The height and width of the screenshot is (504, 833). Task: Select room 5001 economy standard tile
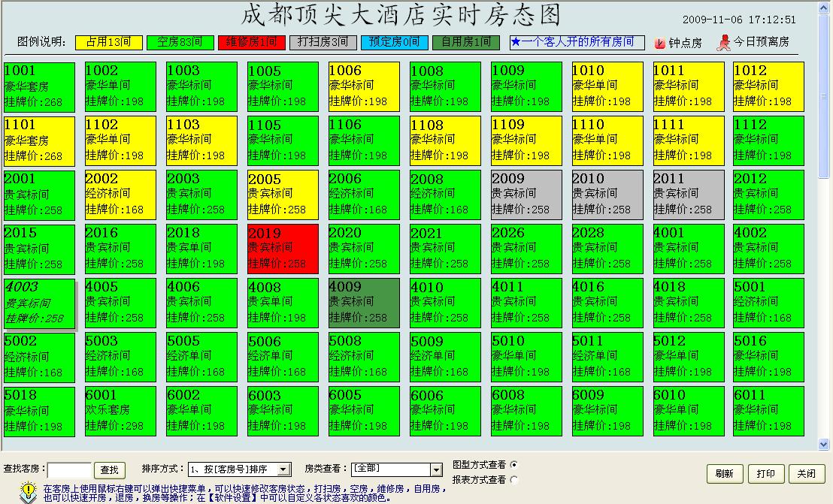pyautogui.click(x=768, y=303)
